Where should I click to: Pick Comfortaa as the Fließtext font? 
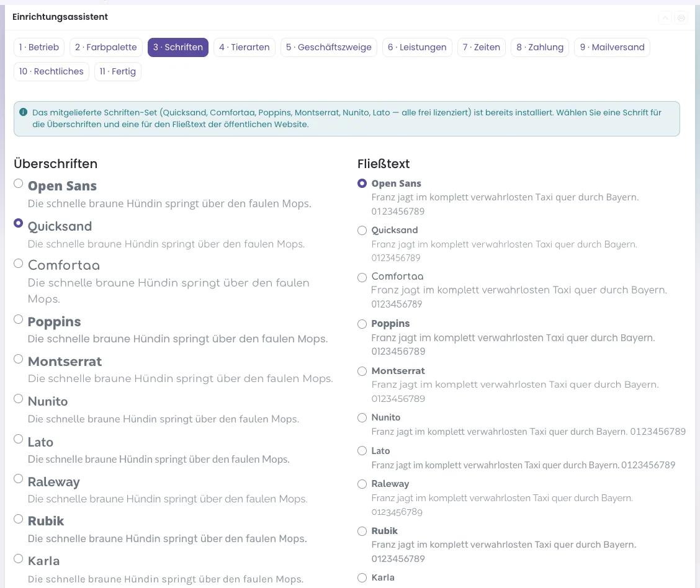click(x=362, y=277)
